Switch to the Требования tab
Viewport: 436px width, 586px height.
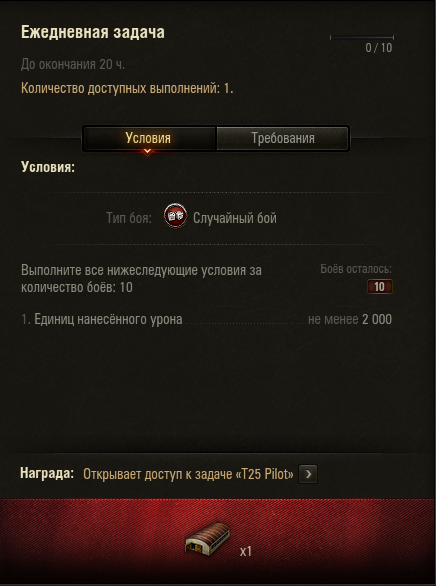point(283,138)
